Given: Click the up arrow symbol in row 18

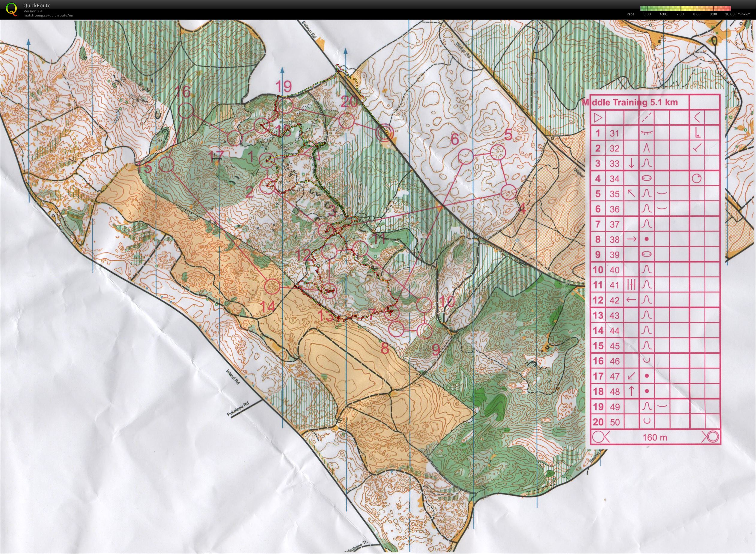Looking at the screenshot, I should click(631, 391).
